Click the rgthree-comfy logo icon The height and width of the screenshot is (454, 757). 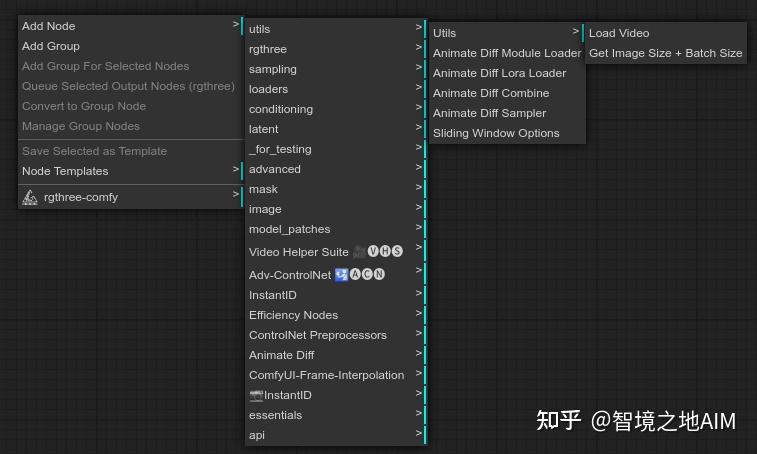[x=30, y=197]
